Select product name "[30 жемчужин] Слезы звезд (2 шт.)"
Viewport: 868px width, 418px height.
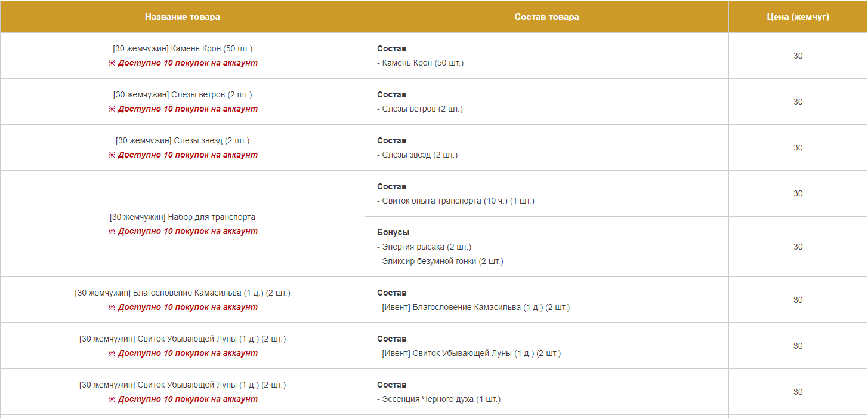183,140
